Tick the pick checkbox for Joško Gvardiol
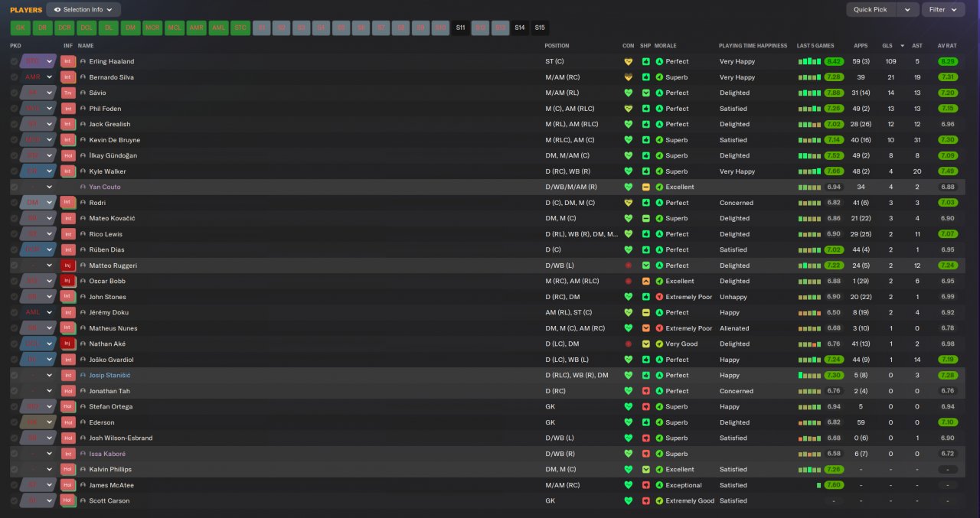 tap(15, 360)
